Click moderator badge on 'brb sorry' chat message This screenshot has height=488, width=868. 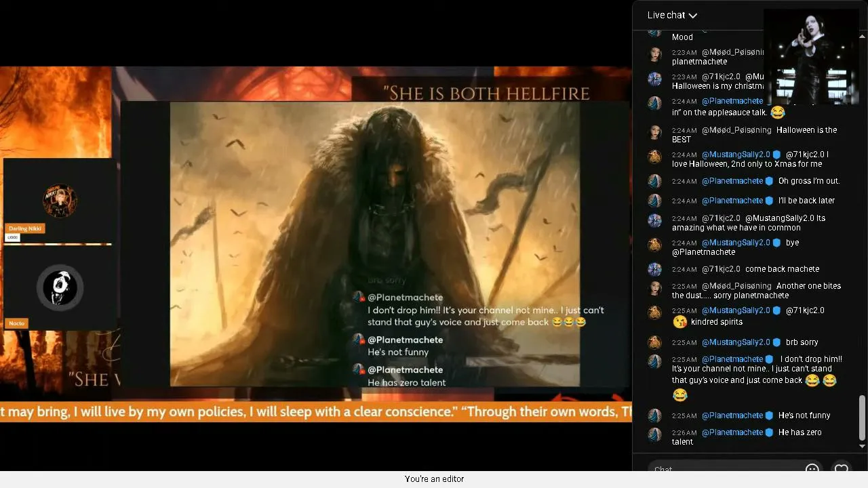tap(776, 342)
